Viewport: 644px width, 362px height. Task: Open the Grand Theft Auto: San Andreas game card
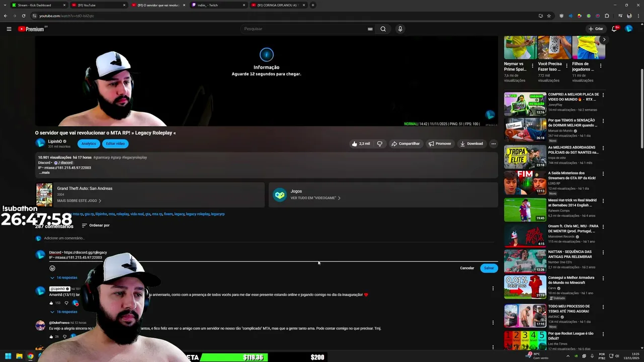click(150, 195)
